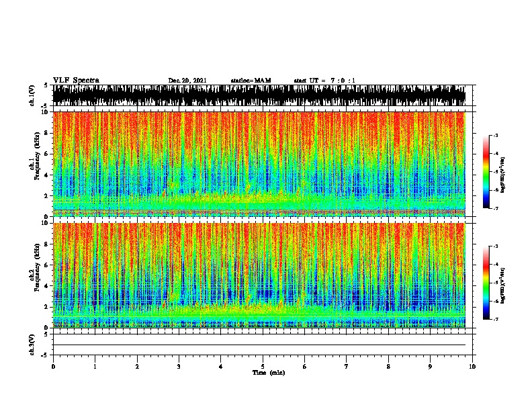Click the ch.1 black waveform strip
Image resolution: width=532 pixels, height=411 pixels.
tap(259, 95)
